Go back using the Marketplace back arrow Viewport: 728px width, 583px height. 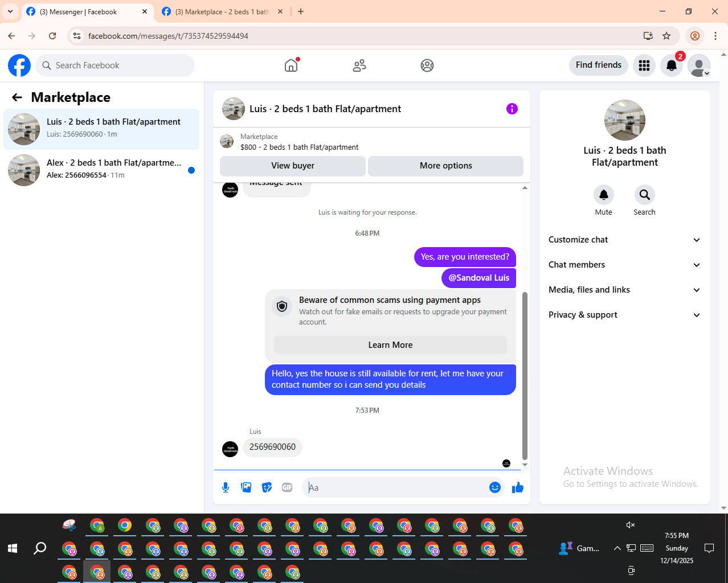(17, 97)
